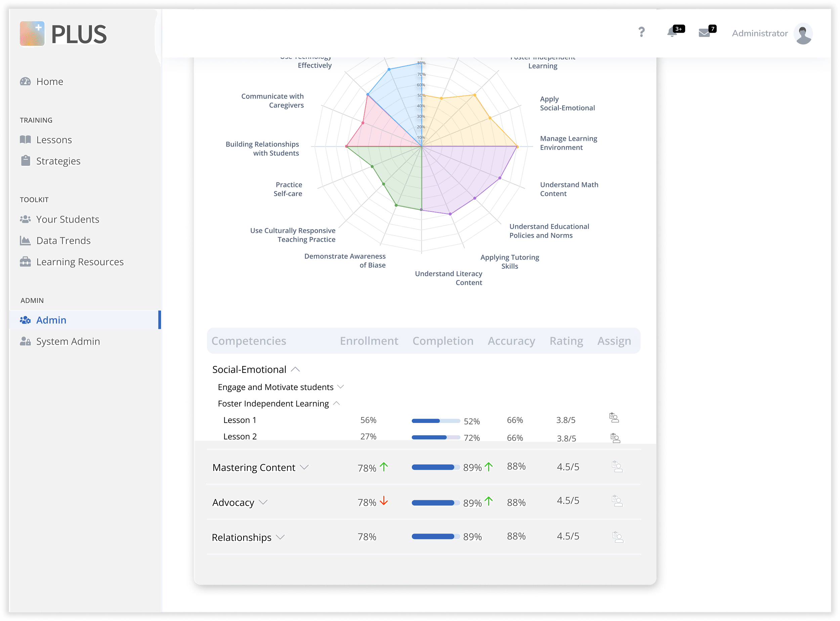Expand Engage and Motivate students
840x621 pixels.
(x=341, y=387)
